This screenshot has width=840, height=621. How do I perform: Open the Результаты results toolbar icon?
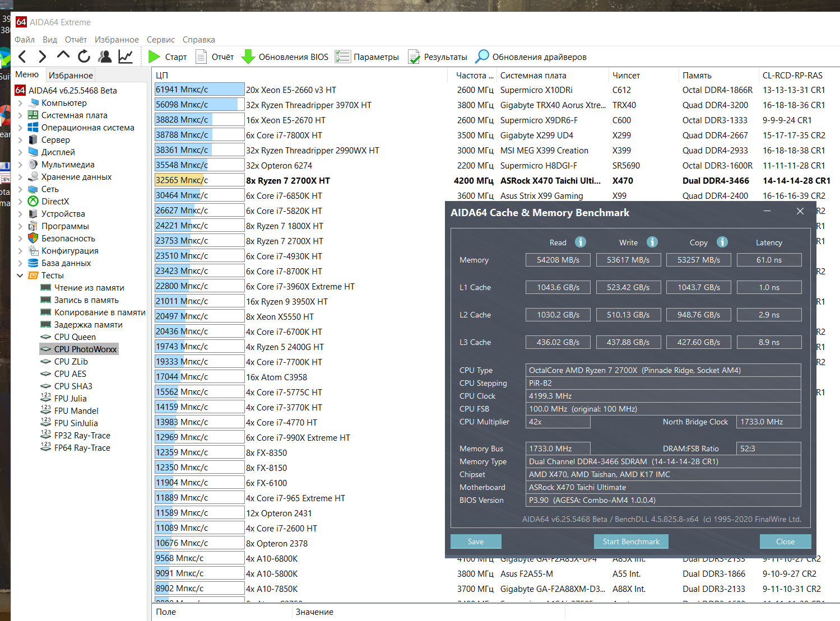(414, 57)
